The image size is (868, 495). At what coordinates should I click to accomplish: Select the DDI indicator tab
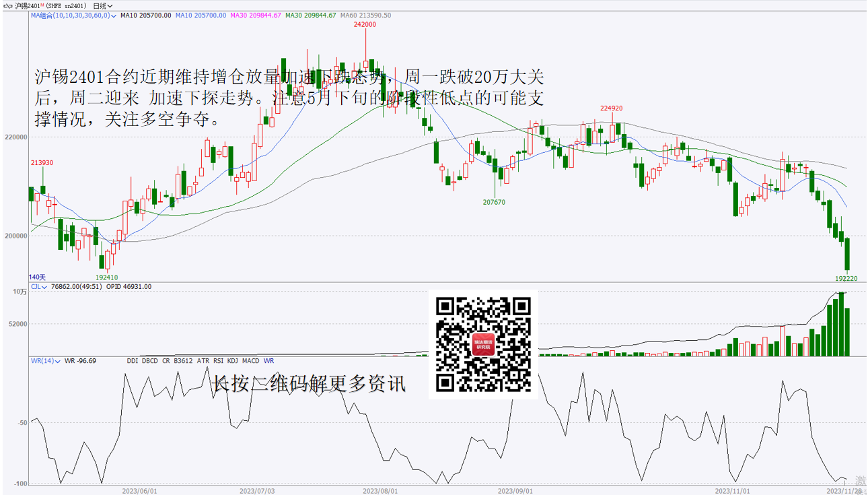[133, 361]
